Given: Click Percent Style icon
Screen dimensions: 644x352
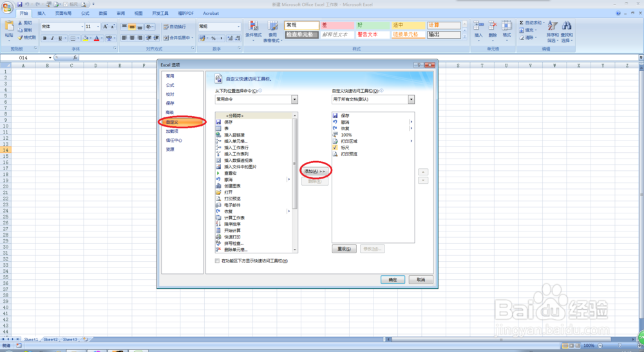Looking at the screenshot, I should pyautogui.click(x=214, y=38).
